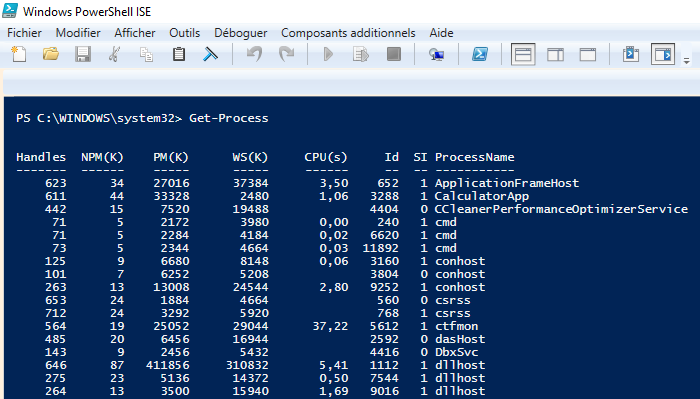Click conhost Id value 9252
The image size is (700, 399).
coord(384,287)
